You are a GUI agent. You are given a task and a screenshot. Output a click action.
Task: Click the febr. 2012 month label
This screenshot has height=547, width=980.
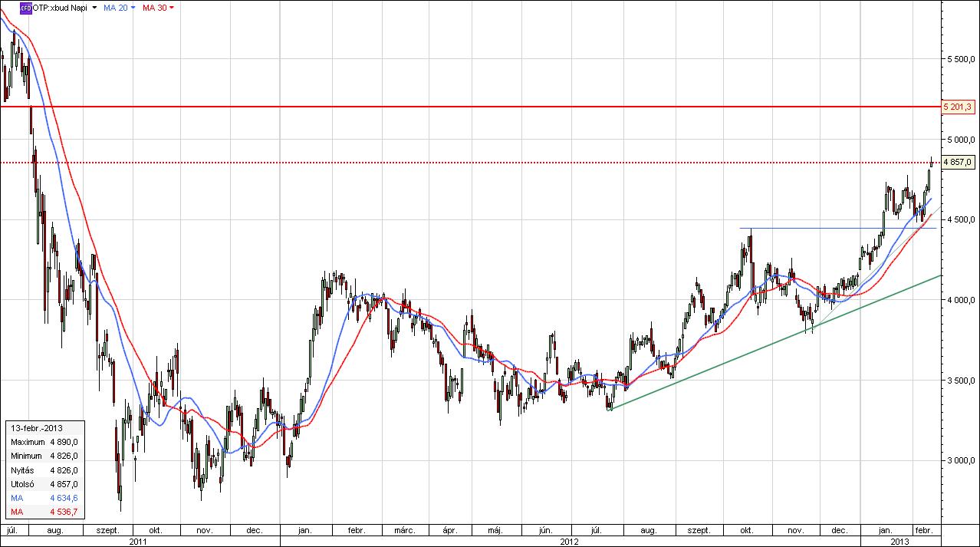coord(356,530)
